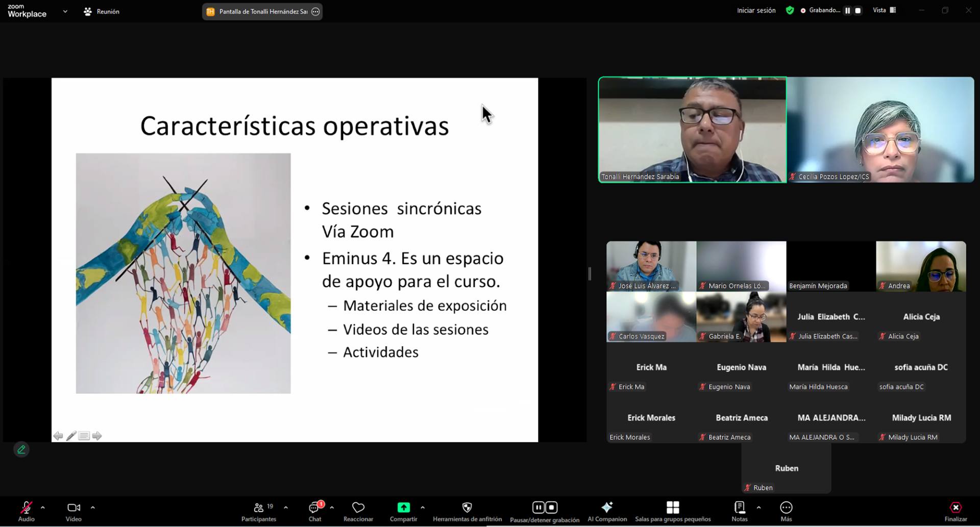This screenshot has height=527, width=980.
Task: Switch to the Reunión tab
Action: click(x=101, y=11)
